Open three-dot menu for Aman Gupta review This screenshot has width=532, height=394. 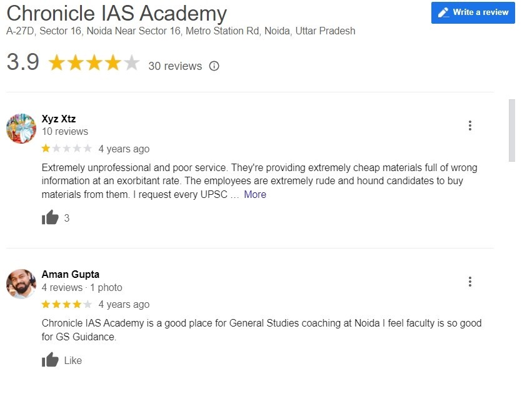(470, 282)
